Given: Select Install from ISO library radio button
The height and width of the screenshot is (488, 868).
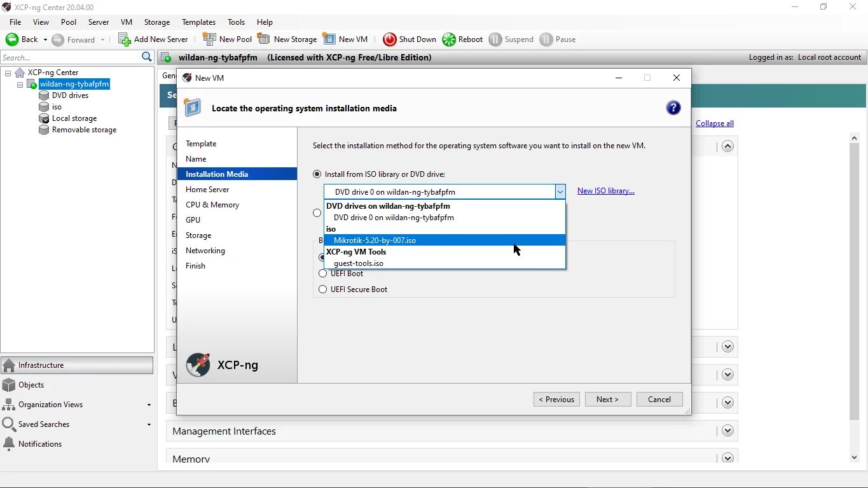Looking at the screenshot, I should [x=317, y=174].
